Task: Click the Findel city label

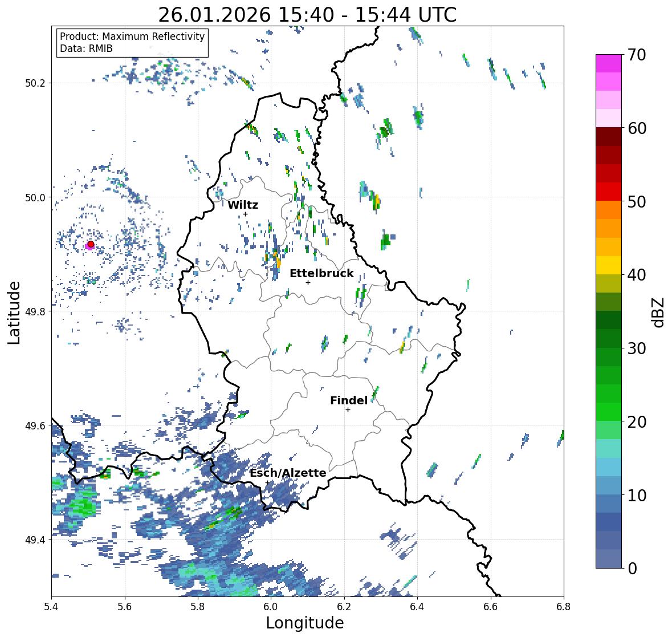Action: click(349, 400)
